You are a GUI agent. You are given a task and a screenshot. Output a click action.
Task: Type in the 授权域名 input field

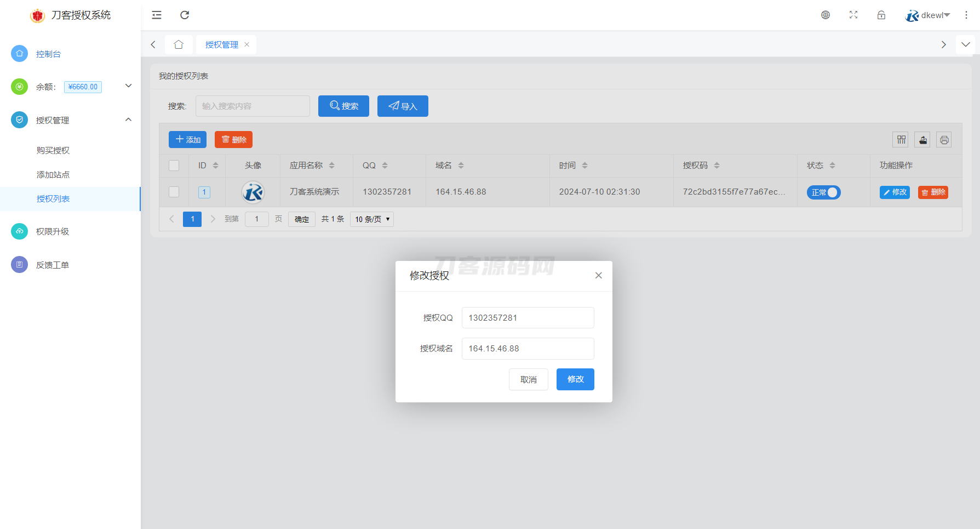(x=528, y=348)
